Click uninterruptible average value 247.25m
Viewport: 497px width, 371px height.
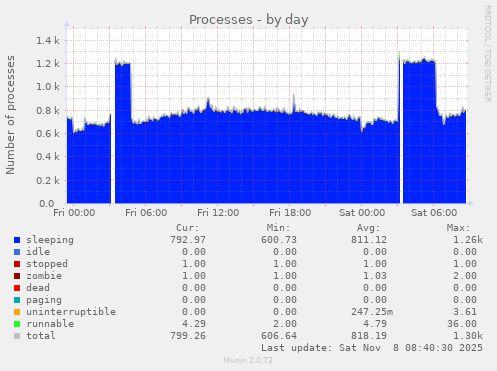pos(372,312)
